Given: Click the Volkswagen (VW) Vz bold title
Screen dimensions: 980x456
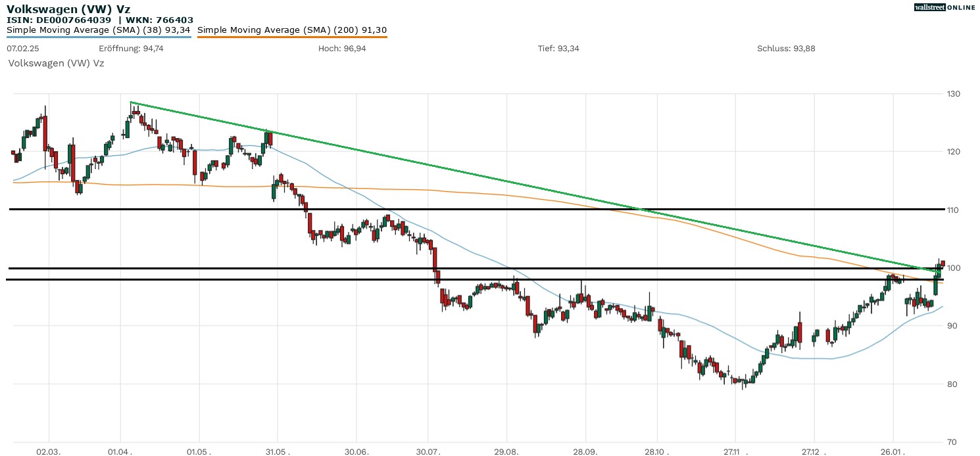Looking at the screenshot, I should point(68,9).
